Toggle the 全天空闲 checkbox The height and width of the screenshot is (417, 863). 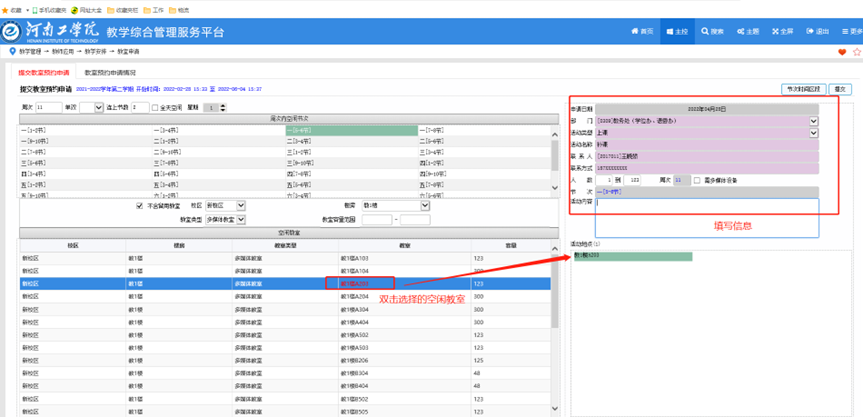(x=154, y=107)
